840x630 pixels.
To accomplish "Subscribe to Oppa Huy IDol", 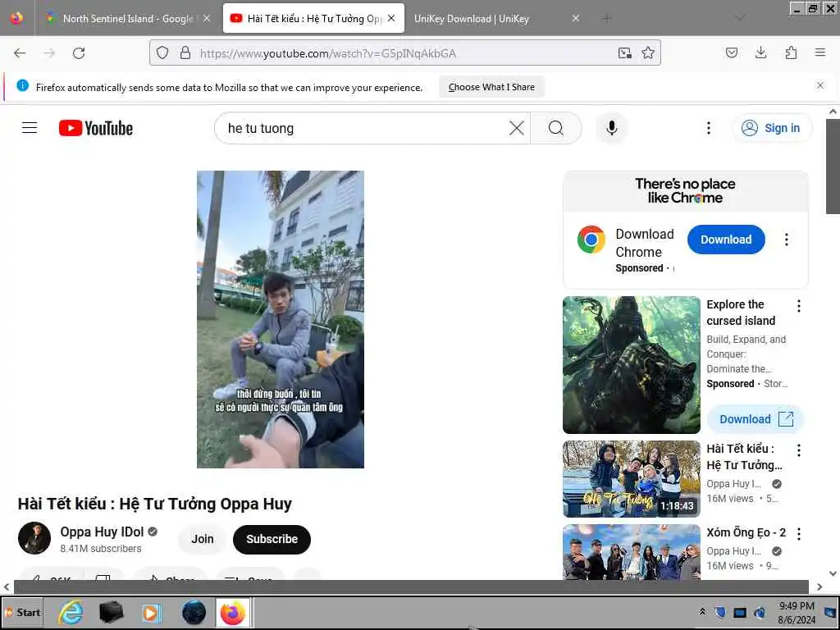I will [272, 540].
